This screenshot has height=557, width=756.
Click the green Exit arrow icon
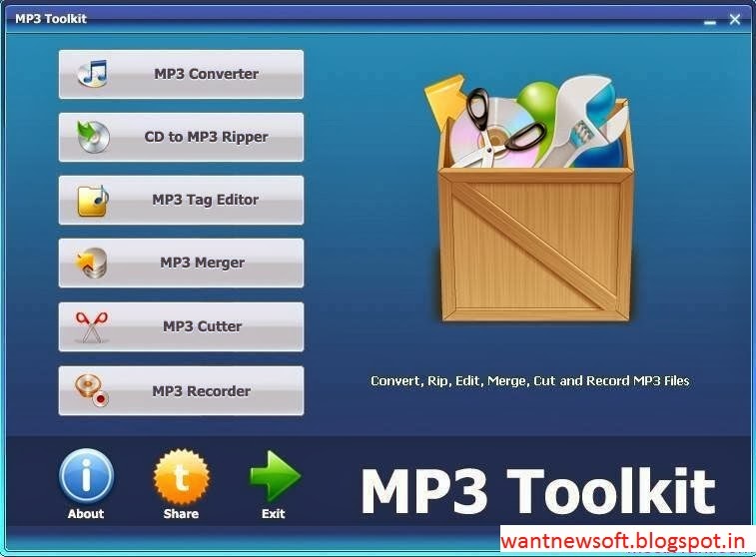275,475
